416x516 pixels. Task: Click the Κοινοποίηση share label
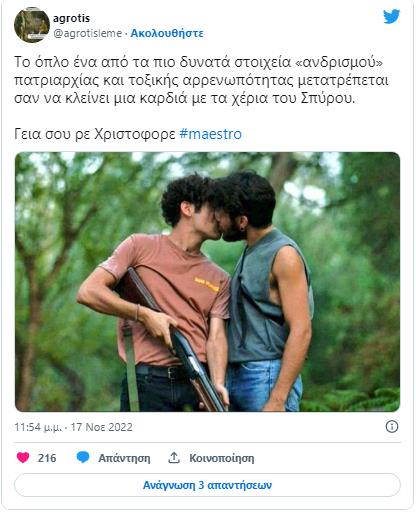[x=222, y=458]
